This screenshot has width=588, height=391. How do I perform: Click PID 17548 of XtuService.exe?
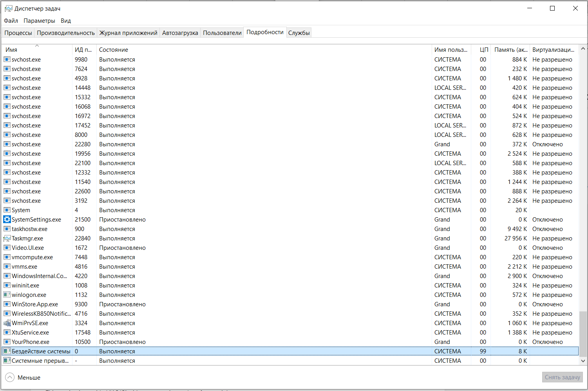(83, 333)
